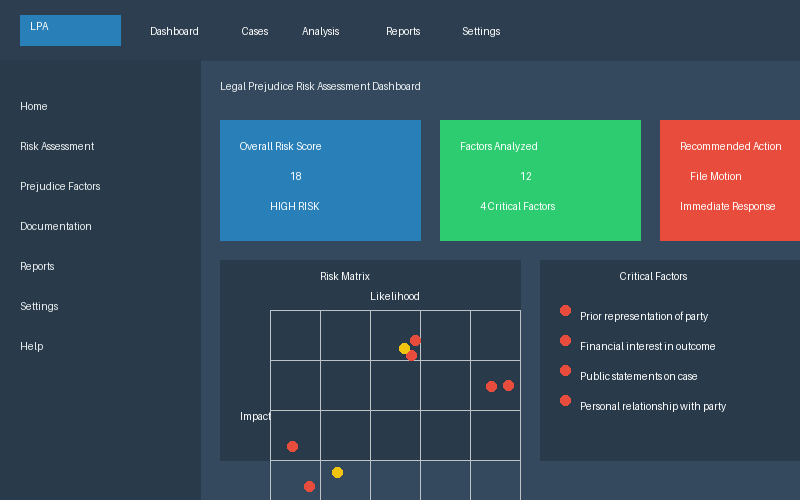This screenshot has height=500, width=800.
Task: Click the Critical Factors panel title
Action: point(653,277)
